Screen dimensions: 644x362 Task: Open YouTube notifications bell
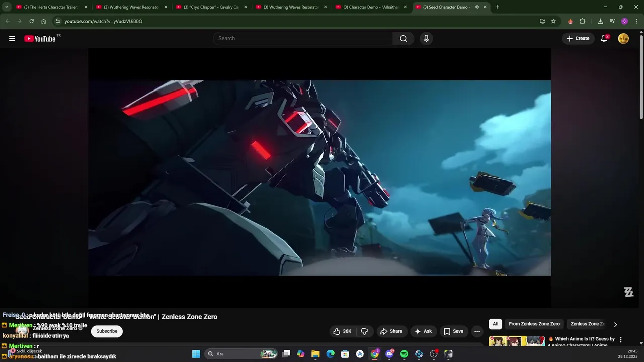[604, 39]
